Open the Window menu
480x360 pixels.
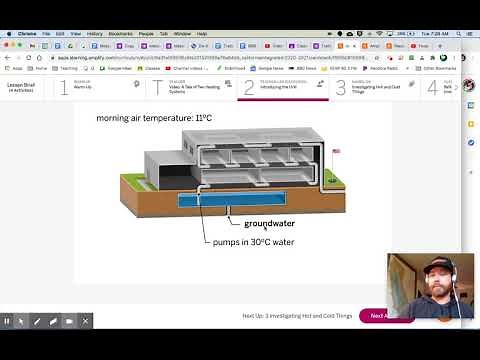point(182,34)
